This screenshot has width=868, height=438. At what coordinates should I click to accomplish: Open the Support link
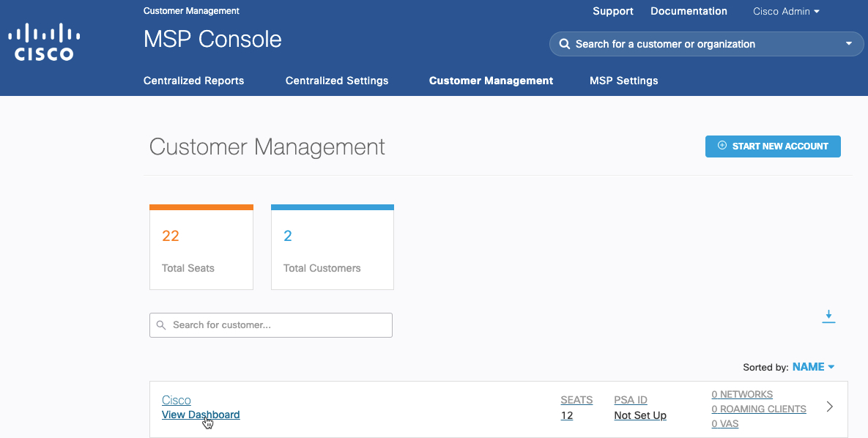[613, 11]
